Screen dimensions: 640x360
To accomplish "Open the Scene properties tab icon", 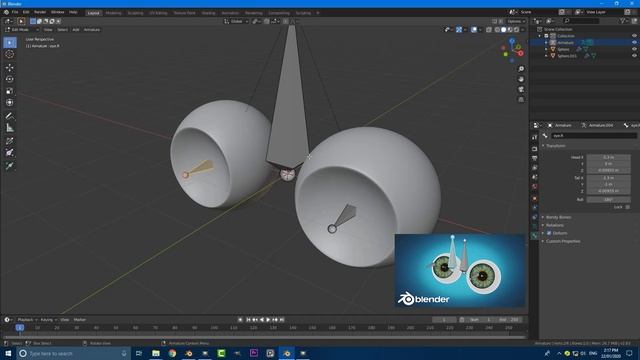I will (535, 177).
